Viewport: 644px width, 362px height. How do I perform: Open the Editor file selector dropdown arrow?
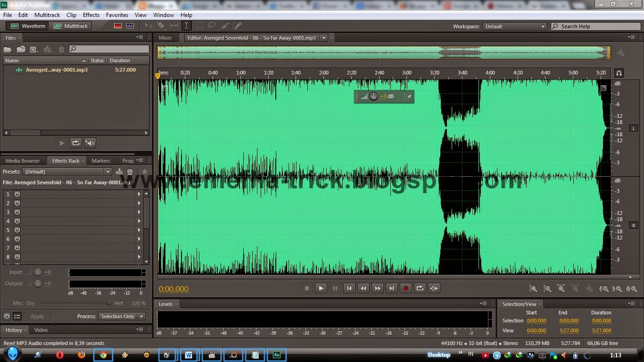click(x=323, y=38)
